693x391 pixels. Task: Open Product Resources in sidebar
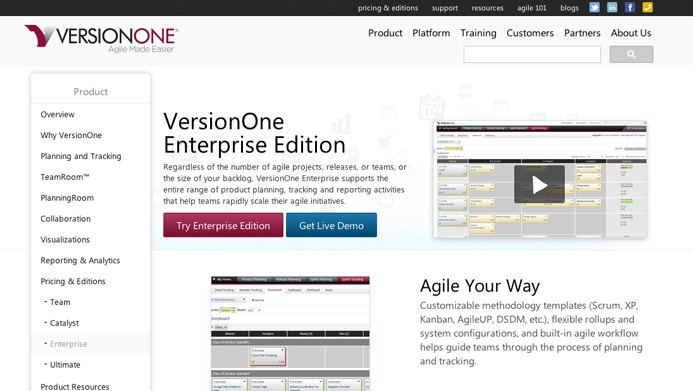click(x=75, y=386)
